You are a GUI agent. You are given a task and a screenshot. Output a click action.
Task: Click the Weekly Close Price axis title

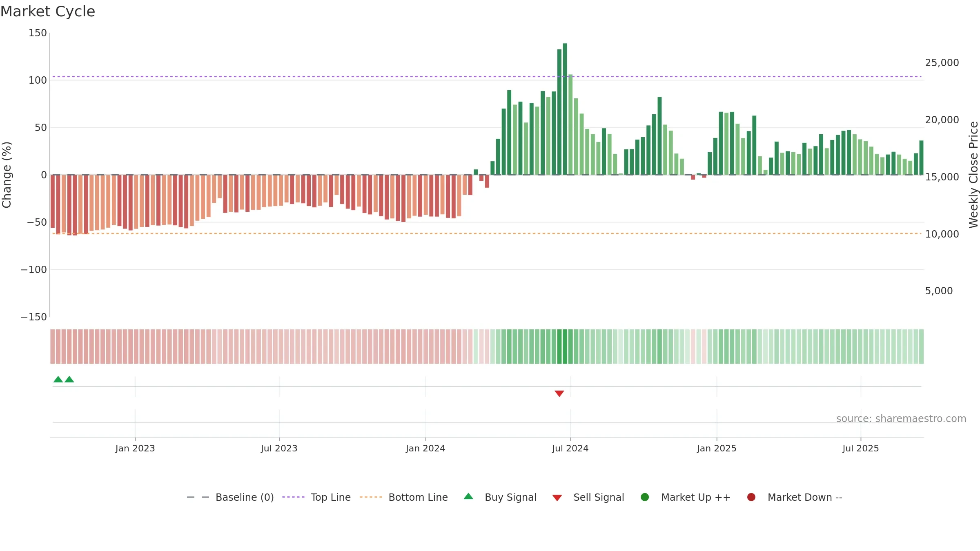point(973,175)
